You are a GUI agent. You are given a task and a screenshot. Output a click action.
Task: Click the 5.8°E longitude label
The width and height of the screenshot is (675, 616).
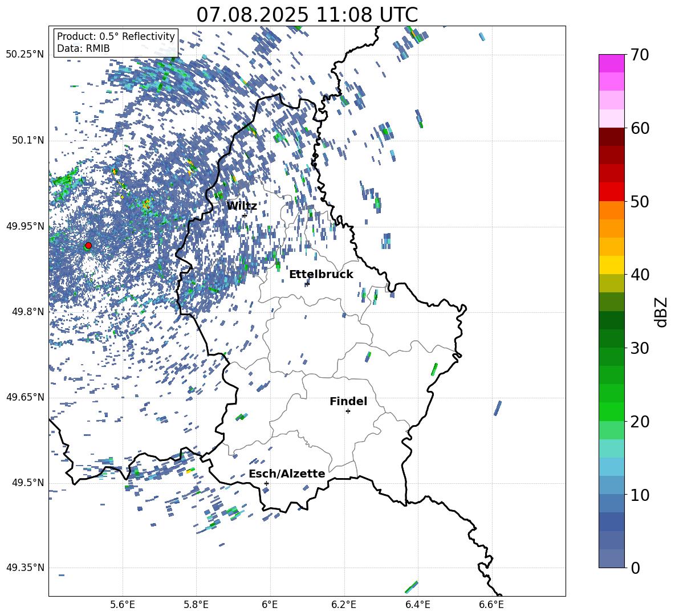click(196, 605)
